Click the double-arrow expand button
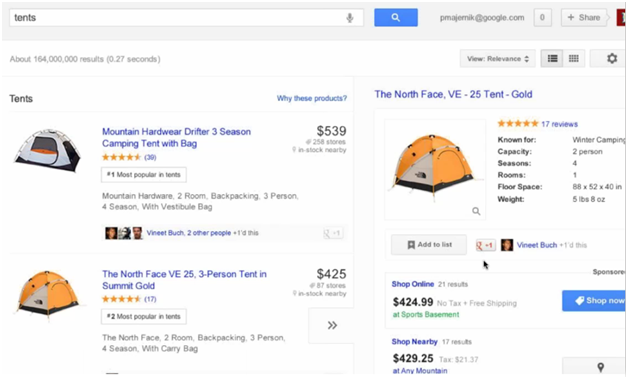Viewport: 628px width, 379px height. (x=332, y=325)
